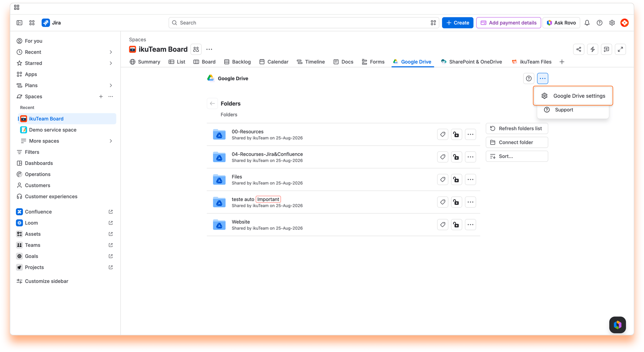Open the automation lightning bolt icon

tap(592, 49)
